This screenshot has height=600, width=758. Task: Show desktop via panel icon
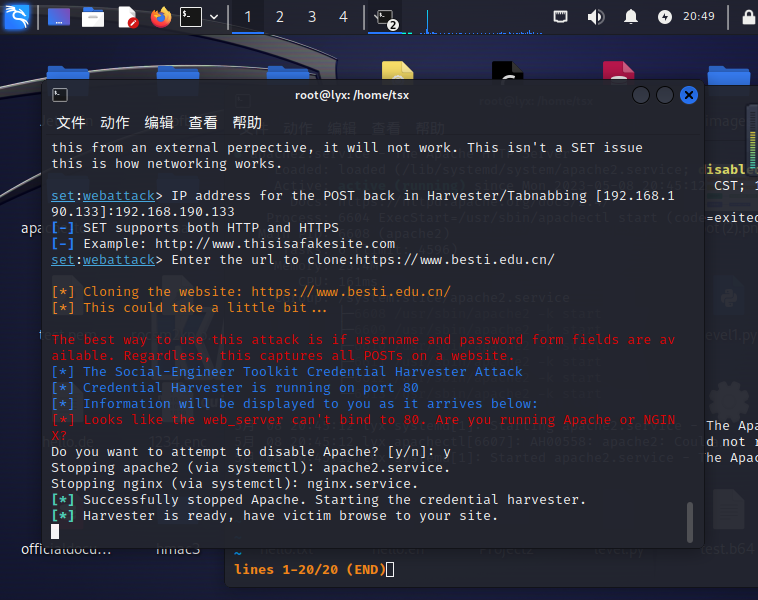click(x=59, y=17)
